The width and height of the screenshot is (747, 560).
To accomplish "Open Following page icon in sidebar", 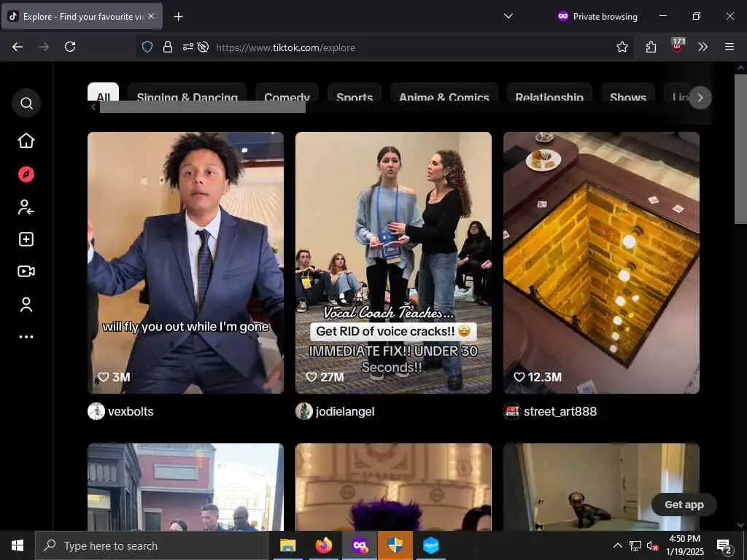I will [x=26, y=207].
